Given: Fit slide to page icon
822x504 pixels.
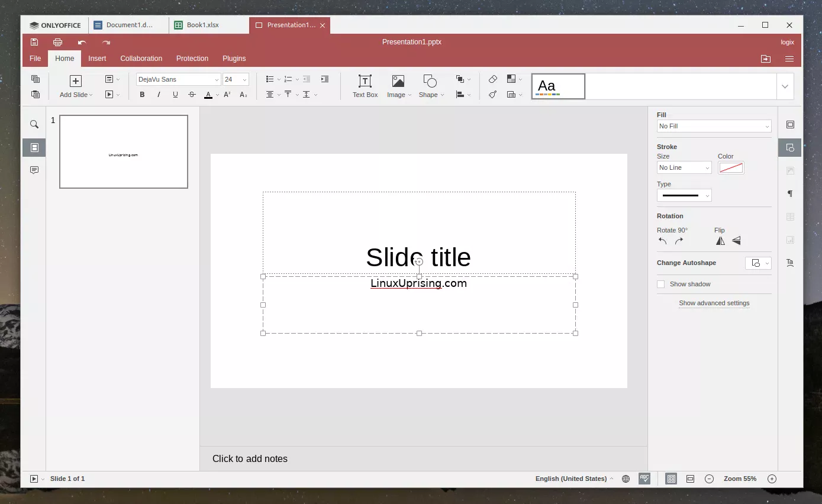Looking at the screenshot, I should click(671, 479).
